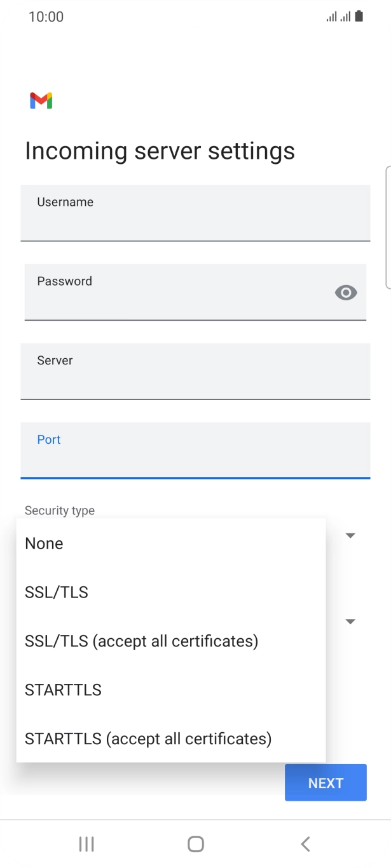Show the password using the eye icon
The width and height of the screenshot is (391, 868).
[x=345, y=293]
